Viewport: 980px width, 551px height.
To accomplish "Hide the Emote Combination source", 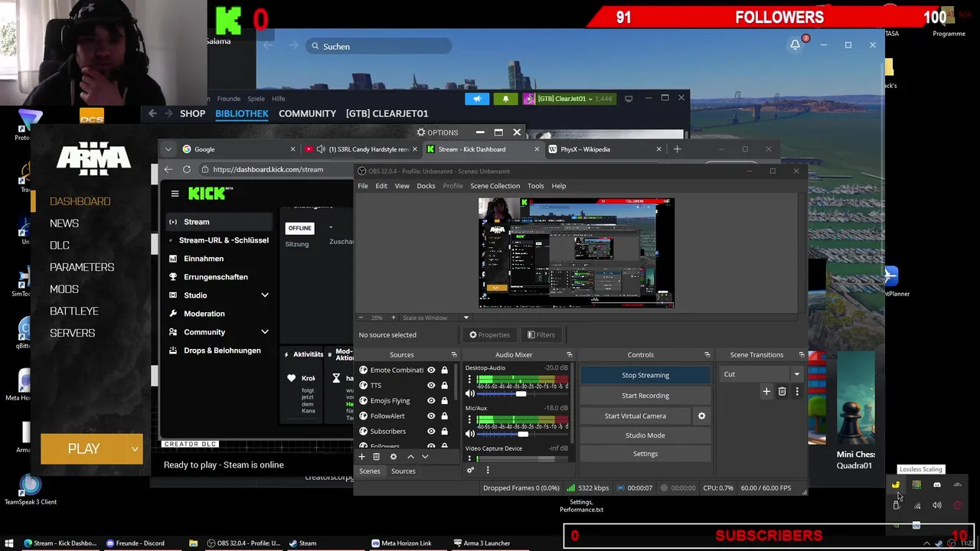I will pyautogui.click(x=431, y=370).
